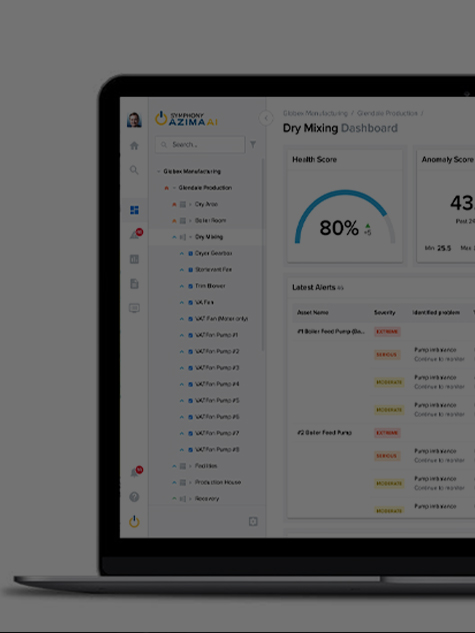Open the VAT Fan (Motor only) asset
This screenshot has height=633, width=475.
tap(222, 319)
